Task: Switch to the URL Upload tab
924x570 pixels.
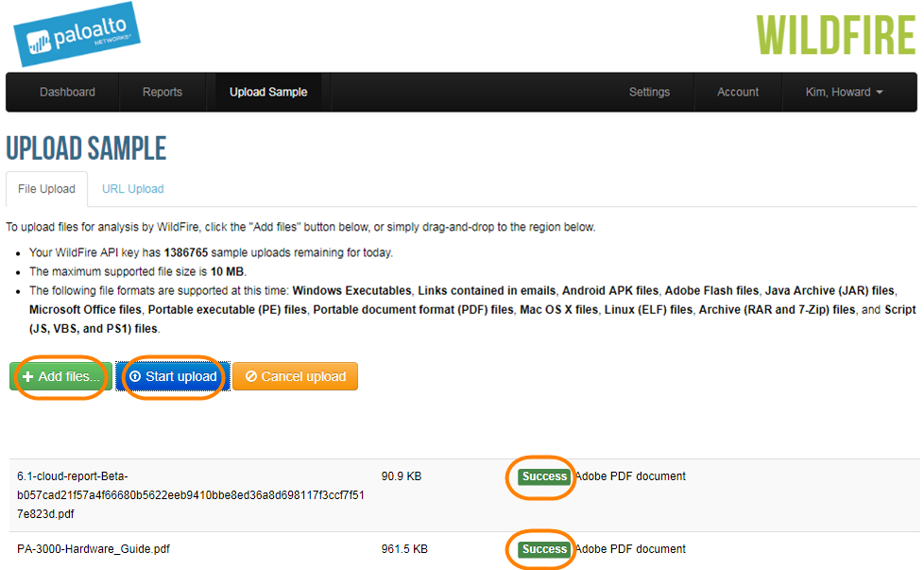Action: [x=132, y=189]
